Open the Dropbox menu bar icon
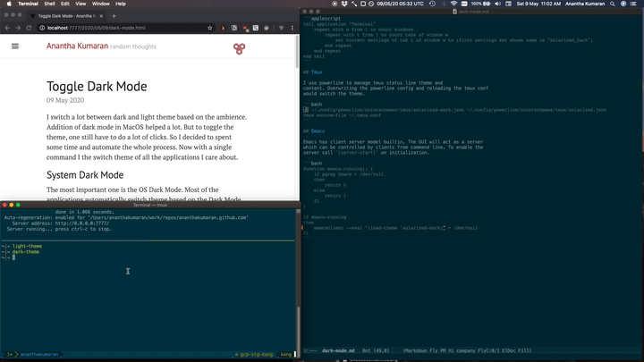The width and height of the screenshot is (644, 362). click(344, 4)
